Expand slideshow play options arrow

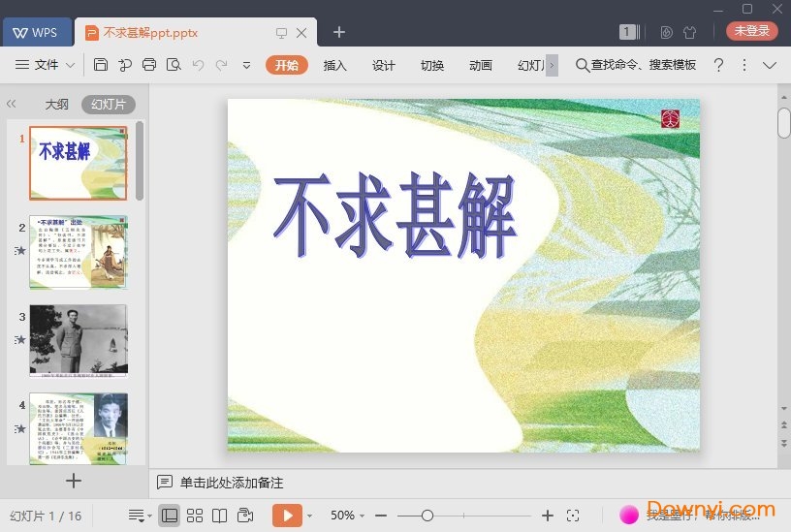click(309, 516)
